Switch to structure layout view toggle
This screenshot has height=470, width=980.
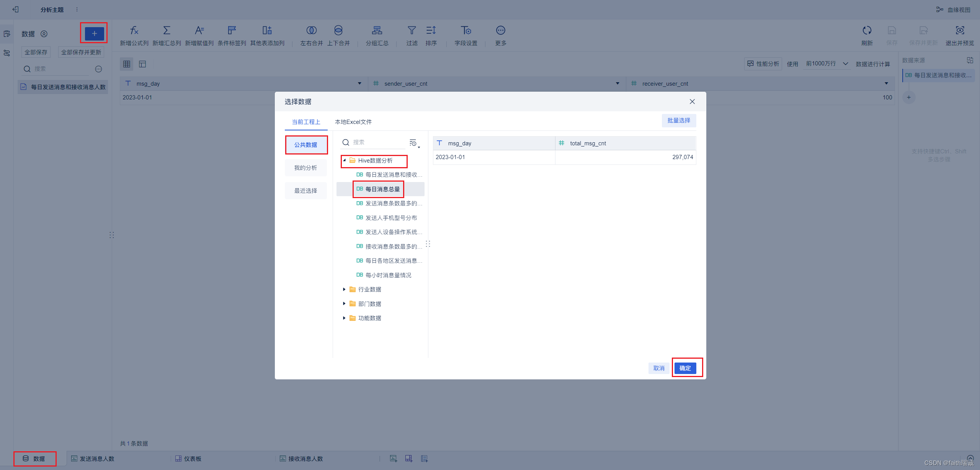142,64
